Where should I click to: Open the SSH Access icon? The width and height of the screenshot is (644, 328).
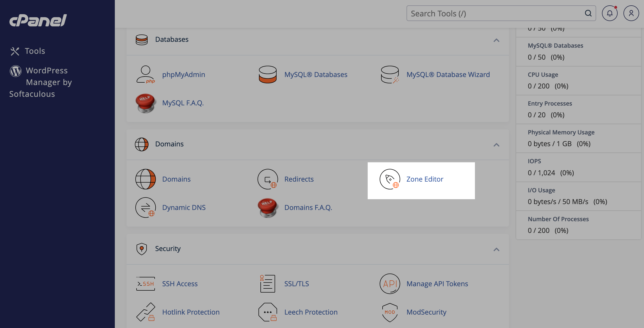(146, 284)
